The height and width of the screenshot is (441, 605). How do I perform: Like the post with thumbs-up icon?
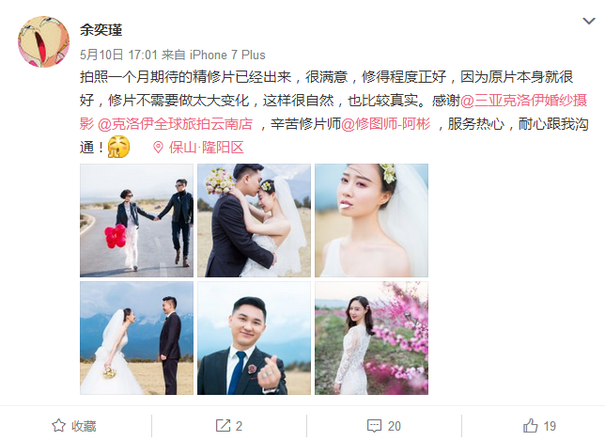click(531, 426)
